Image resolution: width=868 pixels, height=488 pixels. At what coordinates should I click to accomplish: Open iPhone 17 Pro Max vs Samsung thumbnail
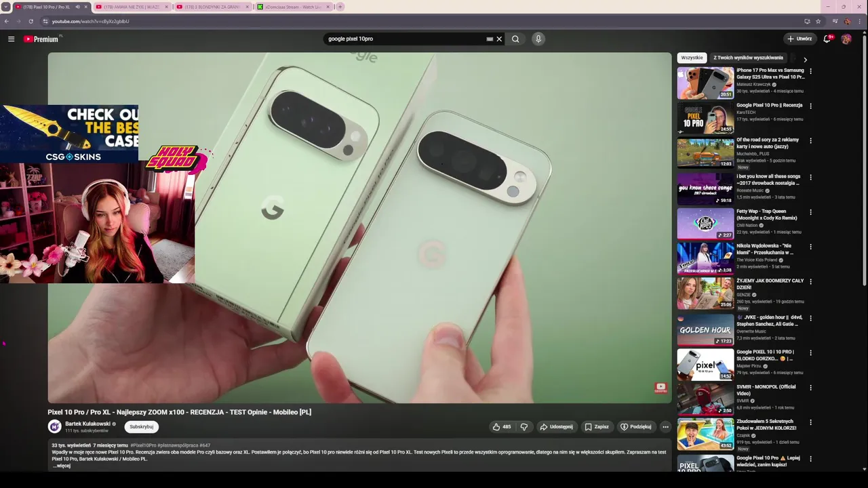(x=705, y=83)
